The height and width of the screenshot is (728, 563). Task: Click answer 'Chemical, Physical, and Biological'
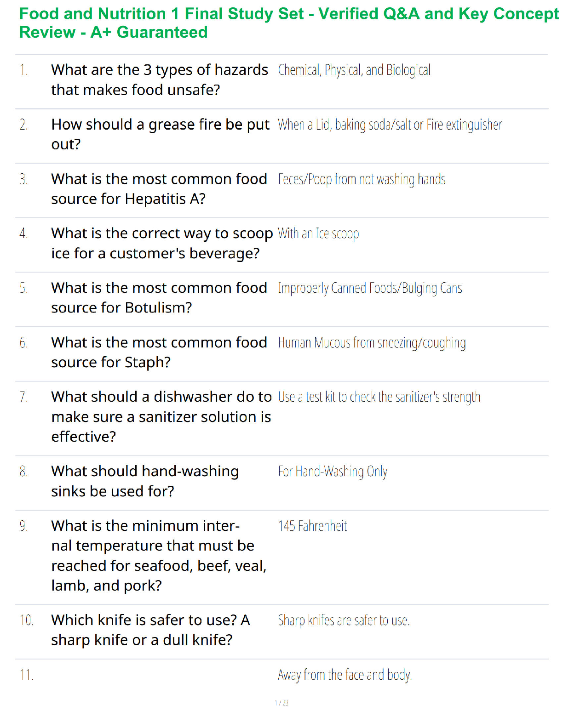coord(354,70)
